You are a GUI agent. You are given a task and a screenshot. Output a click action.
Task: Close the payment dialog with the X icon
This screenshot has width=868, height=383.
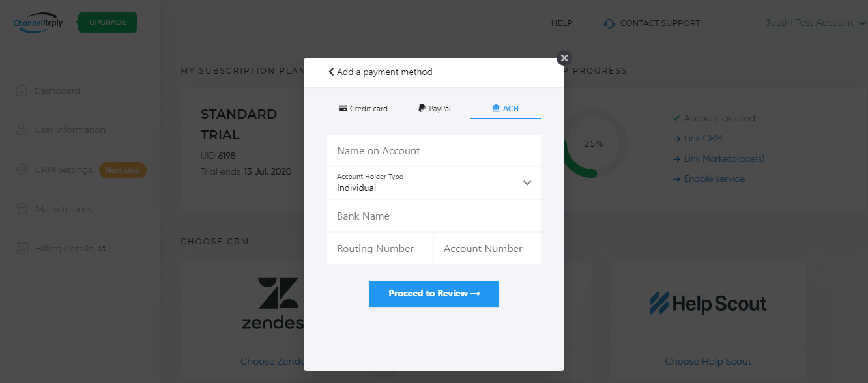tap(564, 57)
